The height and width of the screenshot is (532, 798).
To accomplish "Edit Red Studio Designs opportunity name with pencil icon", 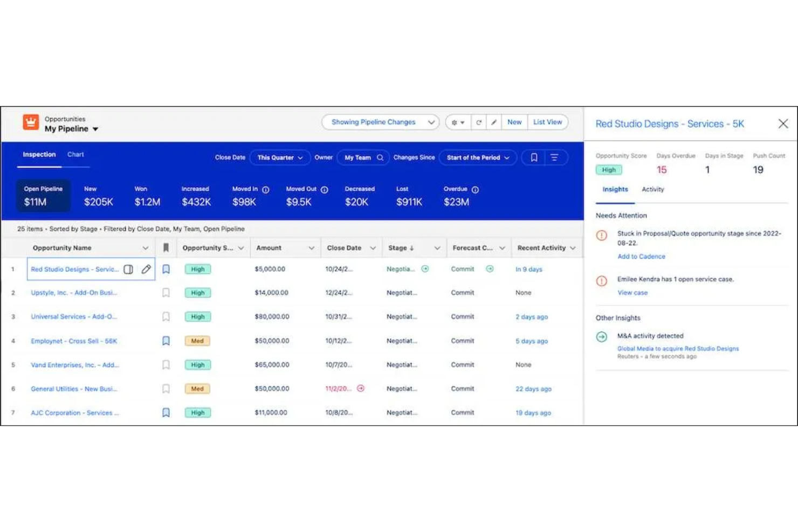I will click(146, 269).
